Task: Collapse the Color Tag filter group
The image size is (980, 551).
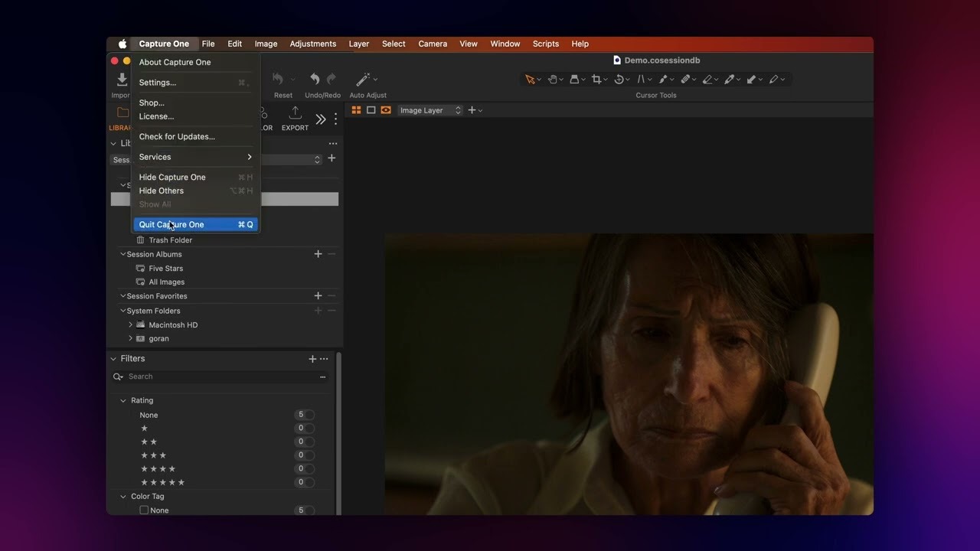Action: [x=122, y=497]
